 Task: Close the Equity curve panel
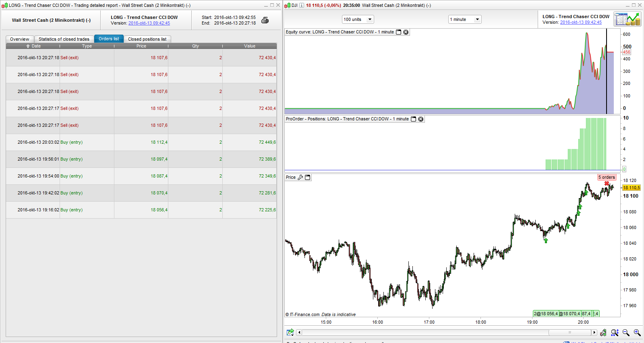406,32
